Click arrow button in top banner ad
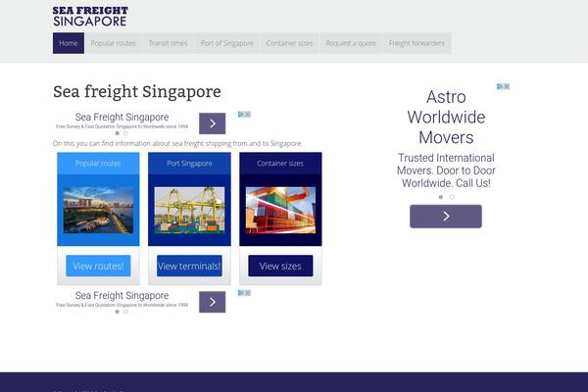This screenshot has height=392, width=588. tap(213, 123)
